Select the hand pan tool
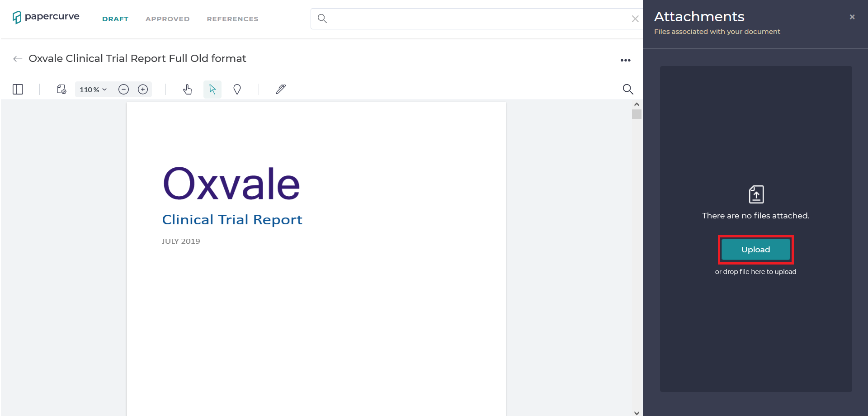 coord(188,90)
